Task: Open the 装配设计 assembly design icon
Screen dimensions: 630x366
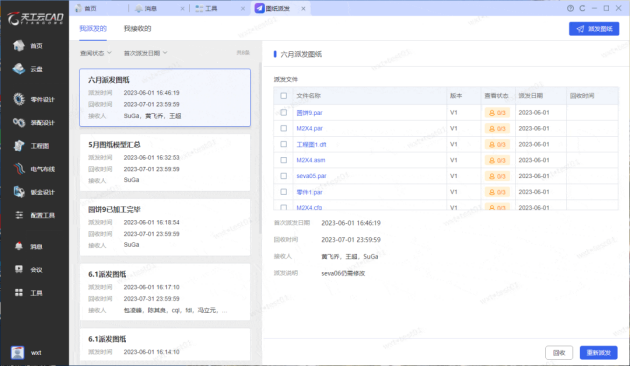Action: 18,122
